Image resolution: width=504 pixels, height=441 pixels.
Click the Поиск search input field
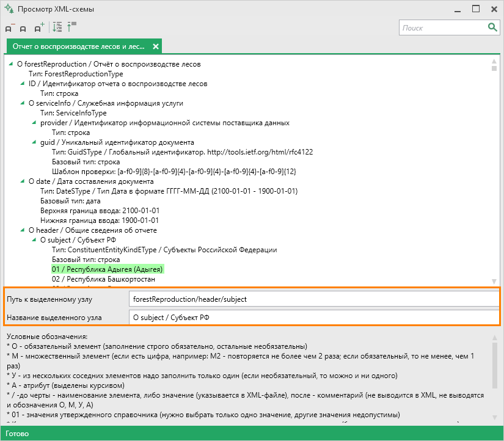pos(444,28)
